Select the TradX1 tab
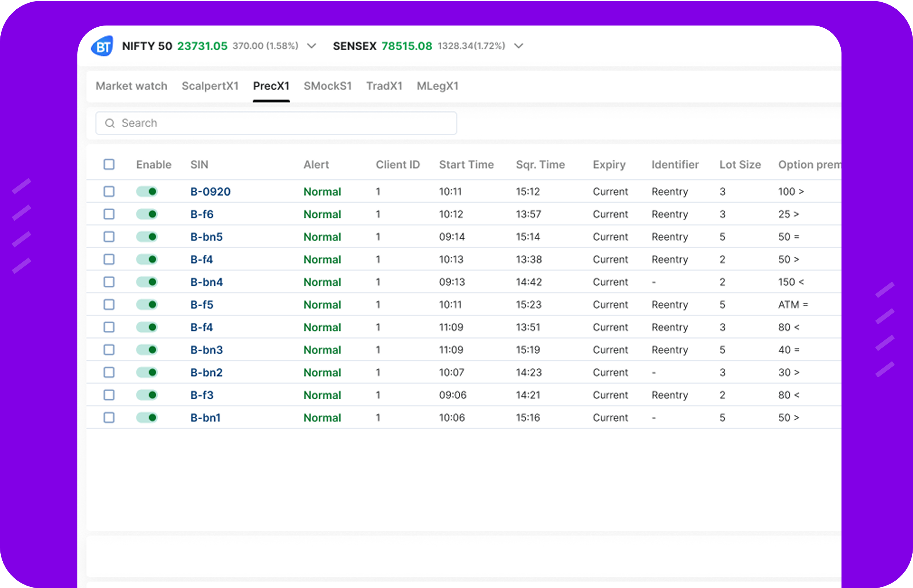This screenshot has width=913, height=588. 384,86
